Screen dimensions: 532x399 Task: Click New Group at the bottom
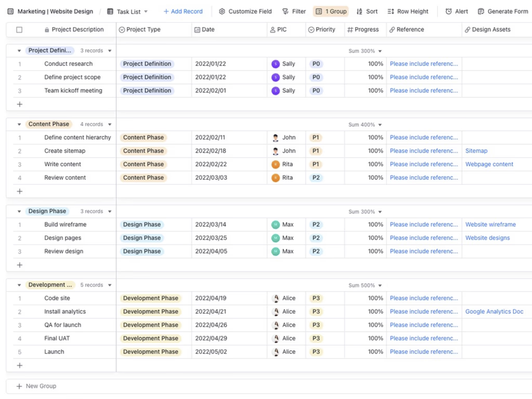click(36, 386)
